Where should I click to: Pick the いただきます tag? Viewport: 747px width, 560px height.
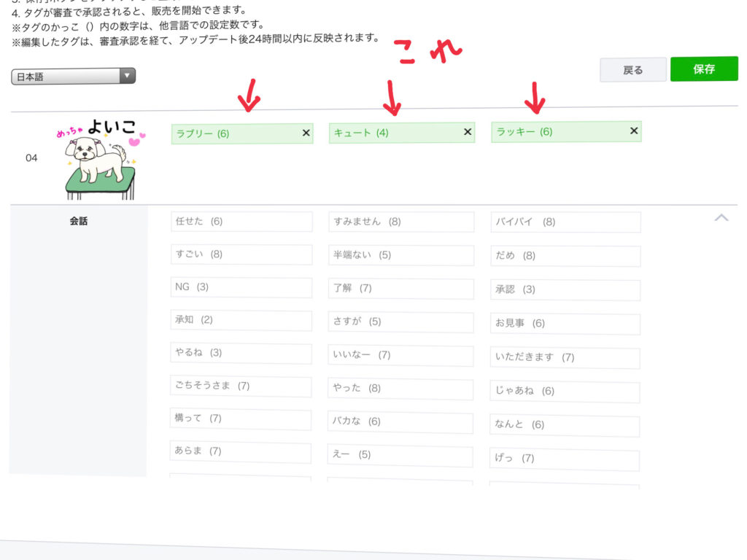tap(565, 357)
